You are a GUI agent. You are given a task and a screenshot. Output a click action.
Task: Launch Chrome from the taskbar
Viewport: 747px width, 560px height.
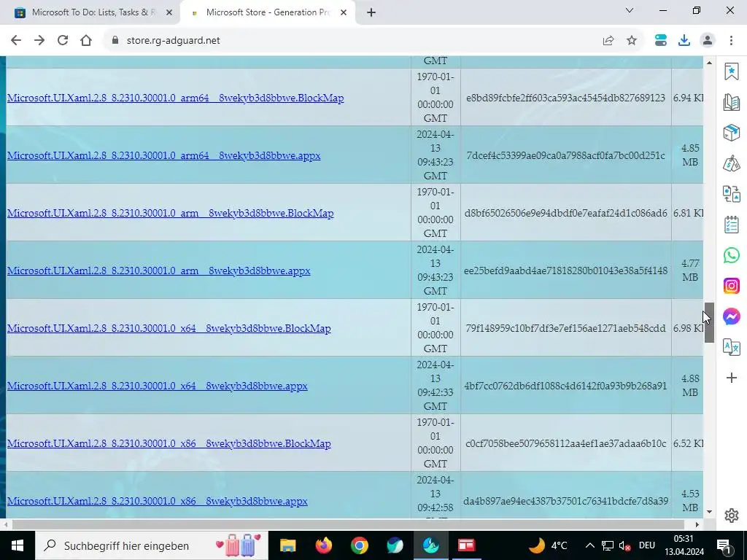click(x=359, y=545)
